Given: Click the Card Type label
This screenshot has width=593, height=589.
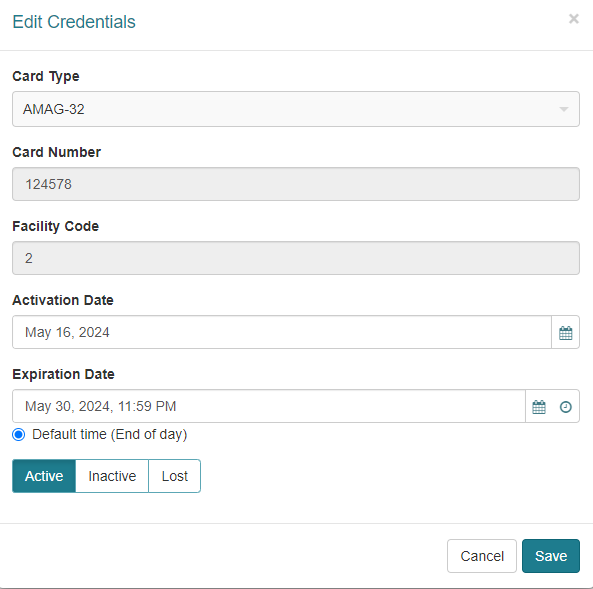Looking at the screenshot, I should pos(46,76).
